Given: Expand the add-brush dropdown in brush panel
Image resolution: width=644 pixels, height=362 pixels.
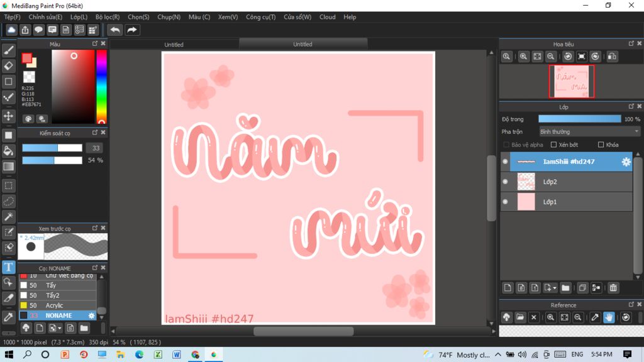Looking at the screenshot, I should click(x=59, y=328).
